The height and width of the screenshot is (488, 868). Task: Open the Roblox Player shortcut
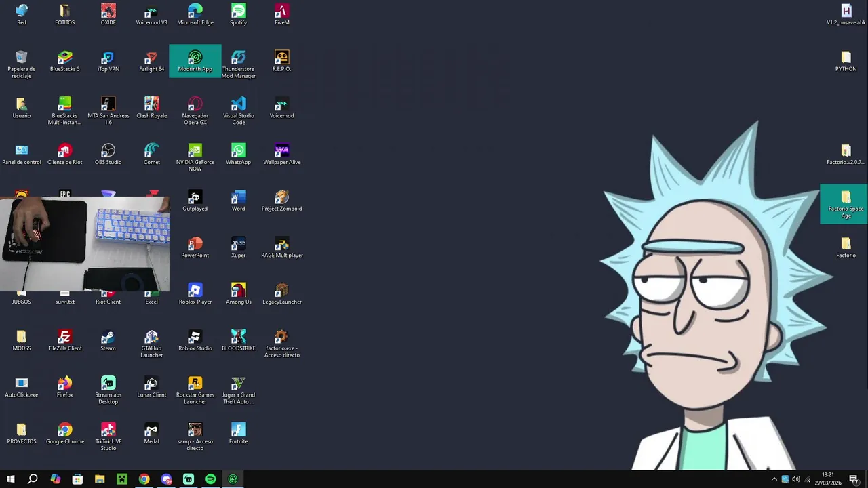(x=195, y=294)
